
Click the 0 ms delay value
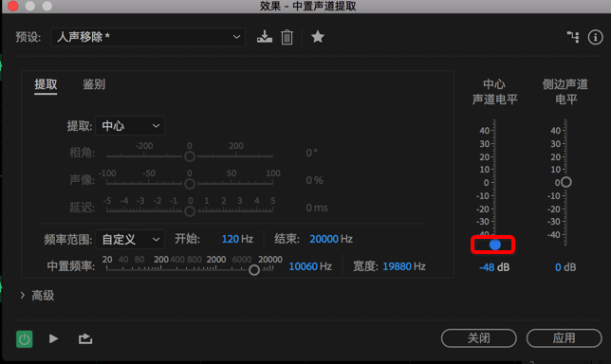point(317,208)
